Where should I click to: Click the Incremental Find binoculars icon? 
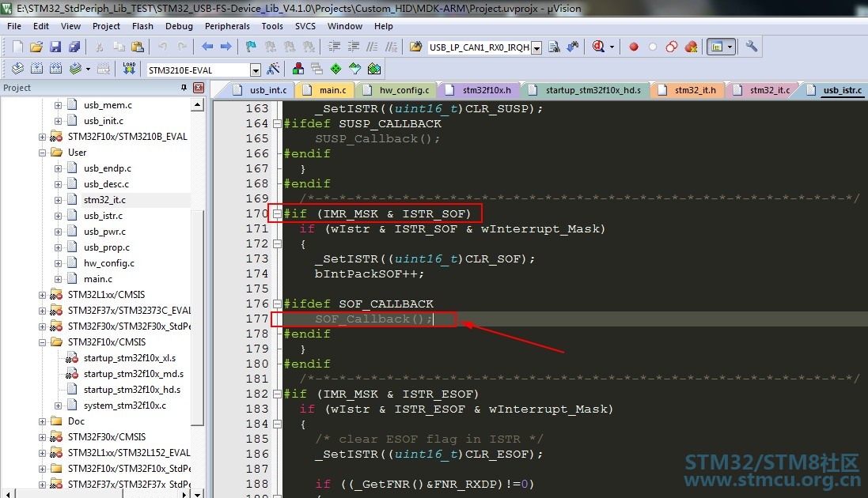573,47
